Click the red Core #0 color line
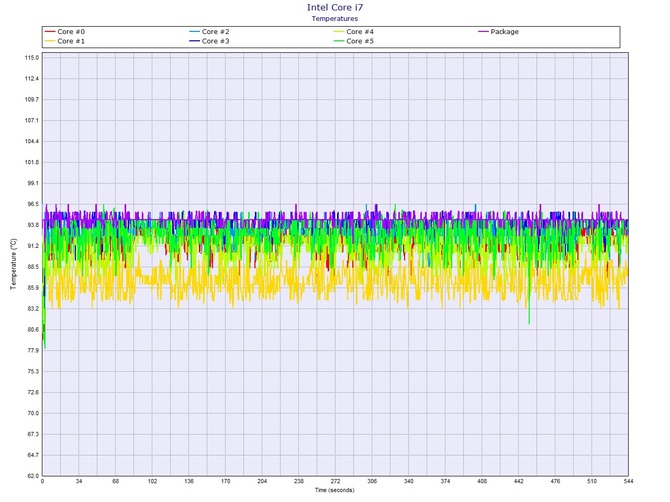The image size is (670, 502). pos(50,32)
